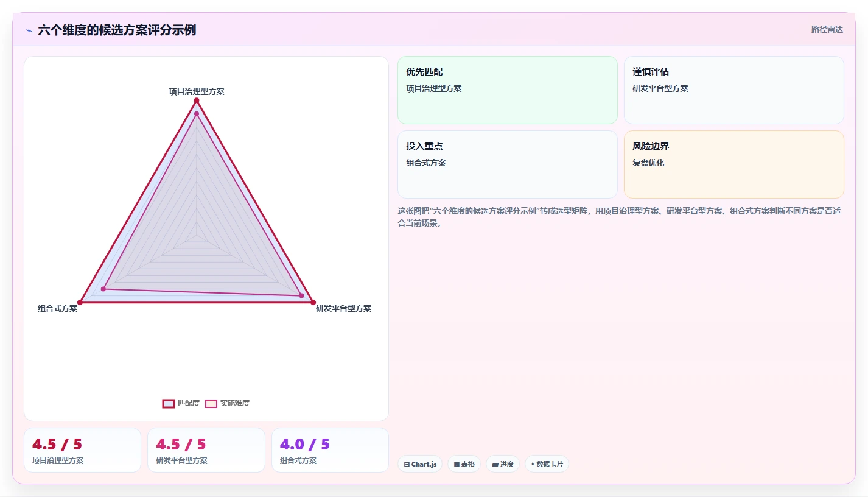Toggle the 匹配度 legend item
The height and width of the screenshot is (497, 868).
pos(181,403)
